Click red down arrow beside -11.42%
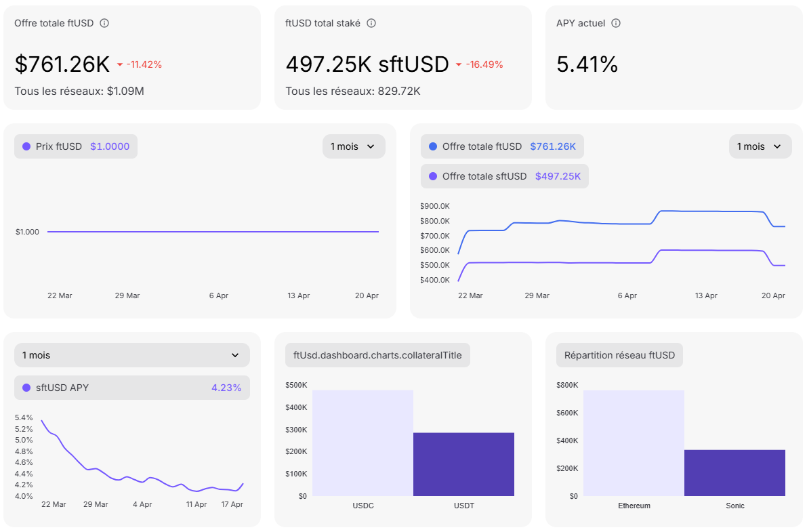 120,65
